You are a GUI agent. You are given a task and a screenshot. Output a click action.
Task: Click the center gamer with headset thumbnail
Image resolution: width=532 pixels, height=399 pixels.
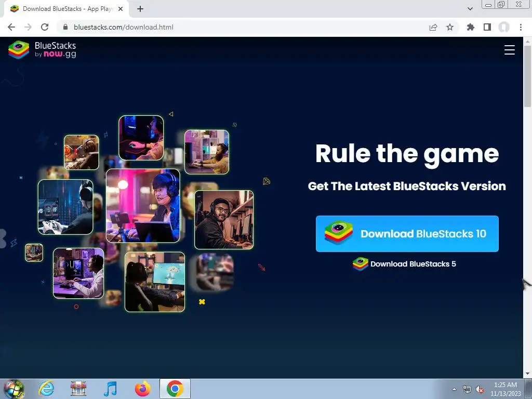[143, 206]
